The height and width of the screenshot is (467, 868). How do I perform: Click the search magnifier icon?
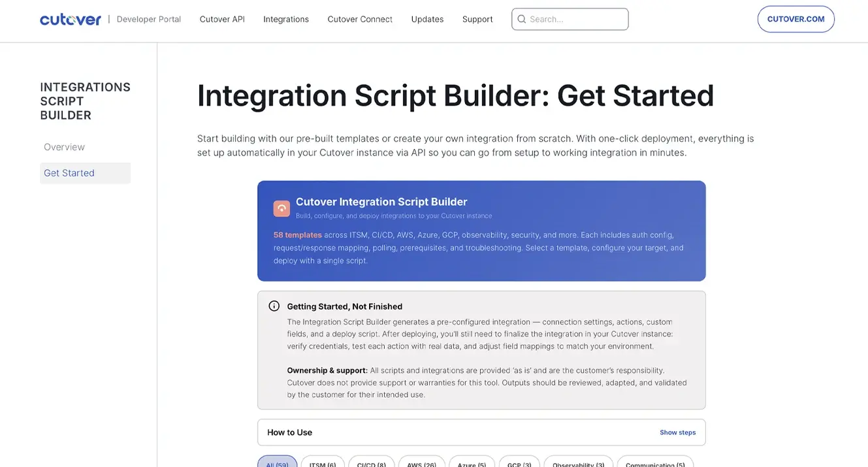(x=522, y=19)
